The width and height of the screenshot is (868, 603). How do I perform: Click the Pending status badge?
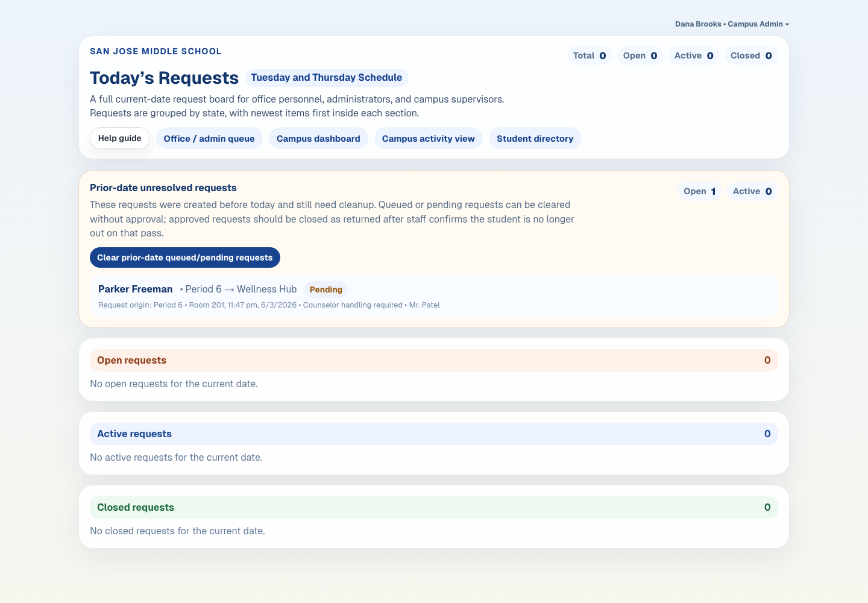pyautogui.click(x=326, y=289)
